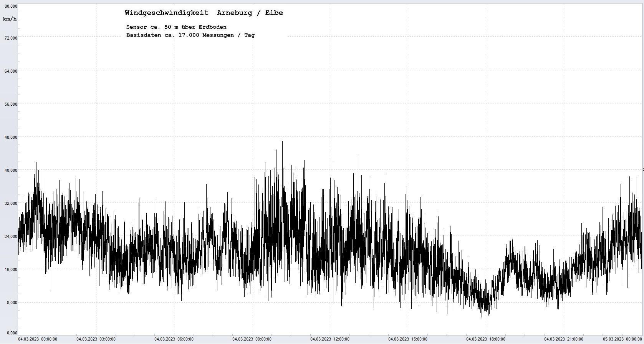The image size is (644, 344).
Task: Click the 24,000 y-axis label
Action: point(10,236)
